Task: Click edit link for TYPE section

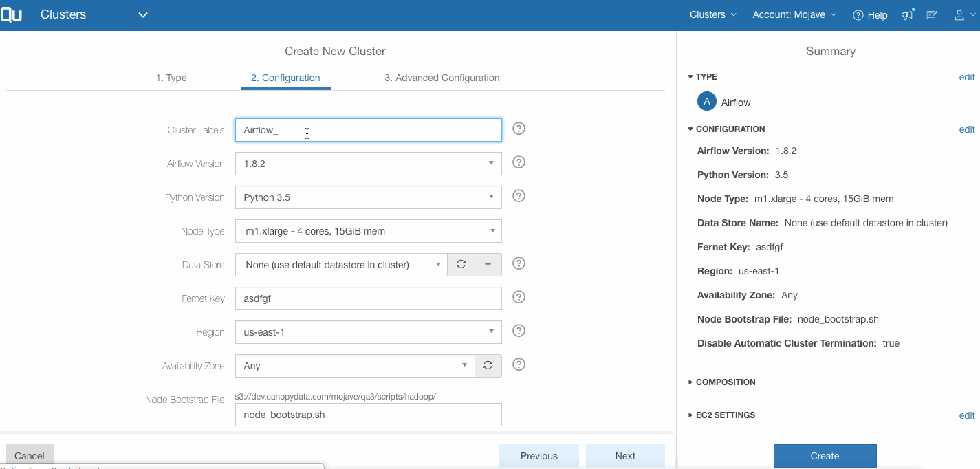Action: [x=967, y=77]
